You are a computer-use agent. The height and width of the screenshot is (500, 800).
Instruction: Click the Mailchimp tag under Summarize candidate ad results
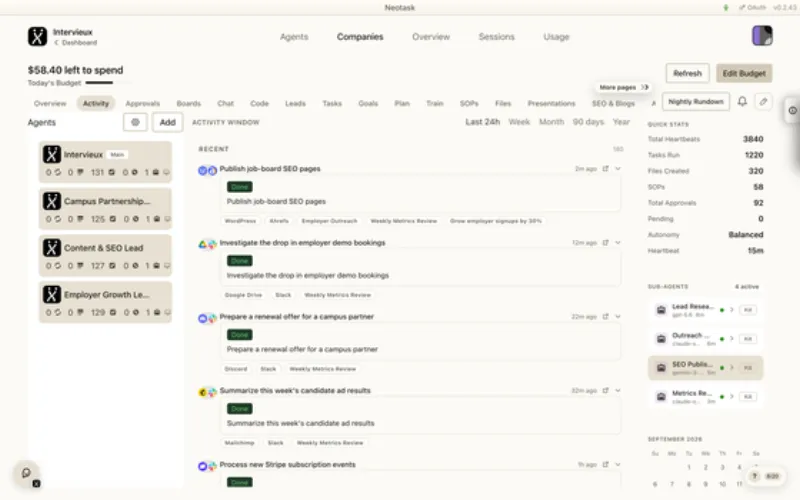click(x=239, y=443)
